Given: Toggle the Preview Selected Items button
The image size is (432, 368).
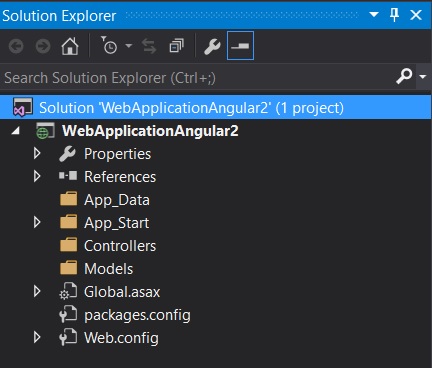Looking at the screenshot, I should pos(240,46).
